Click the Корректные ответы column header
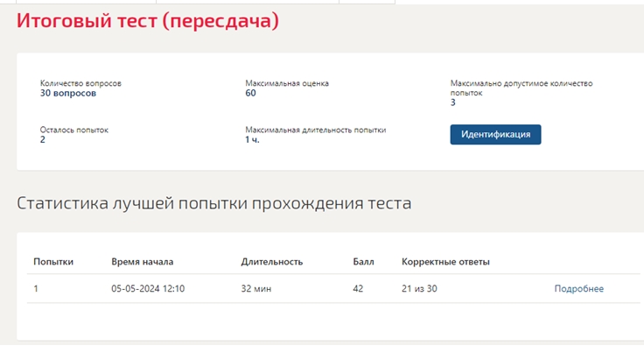Viewport: 644px width, 360px height. click(445, 262)
